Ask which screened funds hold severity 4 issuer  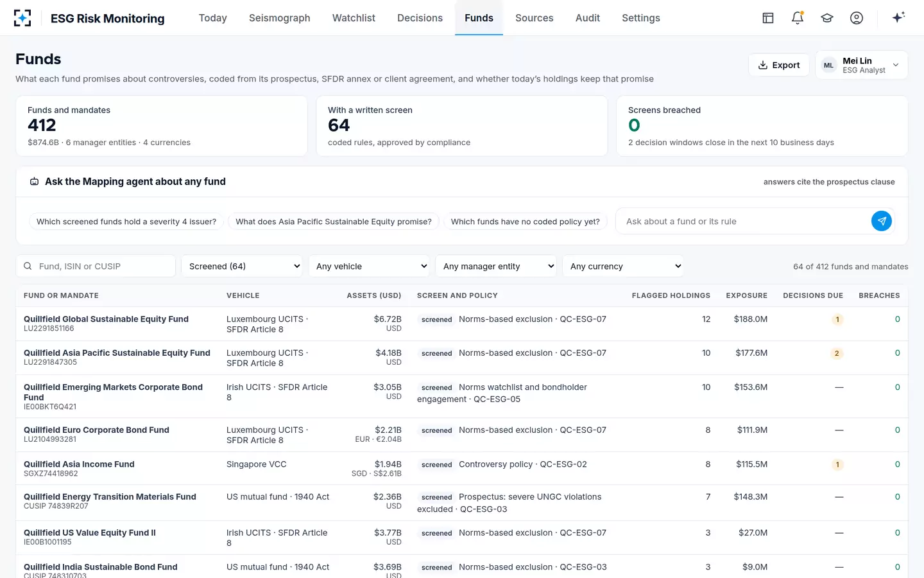(x=126, y=222)
